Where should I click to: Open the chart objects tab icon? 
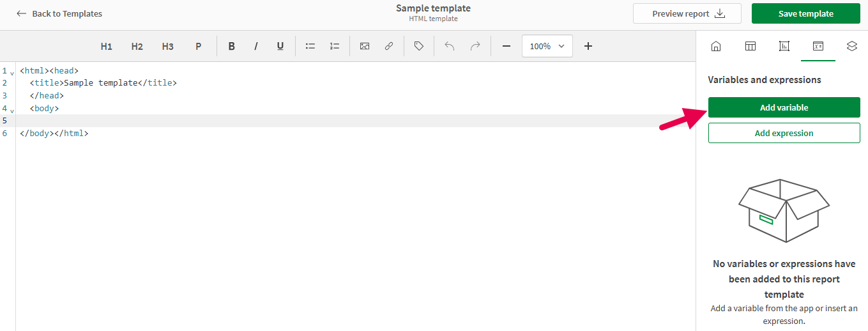point(784,46)
